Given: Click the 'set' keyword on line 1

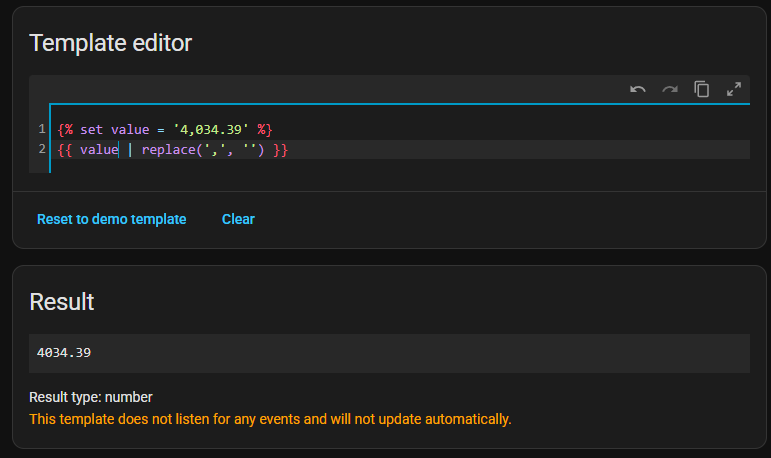Looking at the screenshot, I should pyautogui.click(x=92, y=129).
